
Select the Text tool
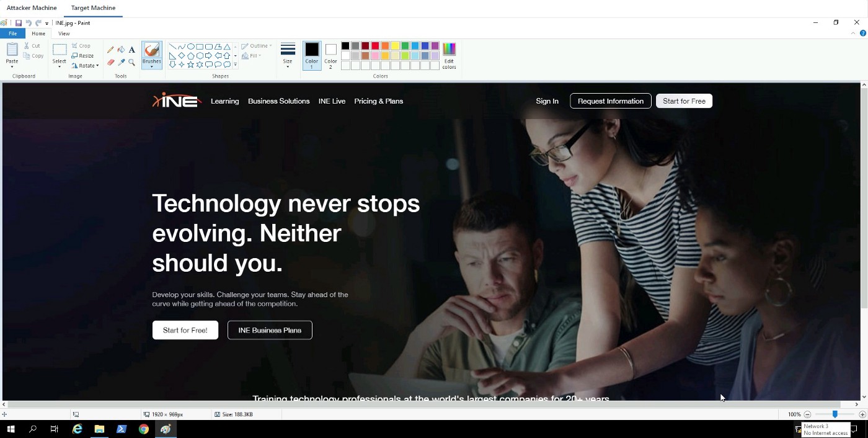pos(131,50)
